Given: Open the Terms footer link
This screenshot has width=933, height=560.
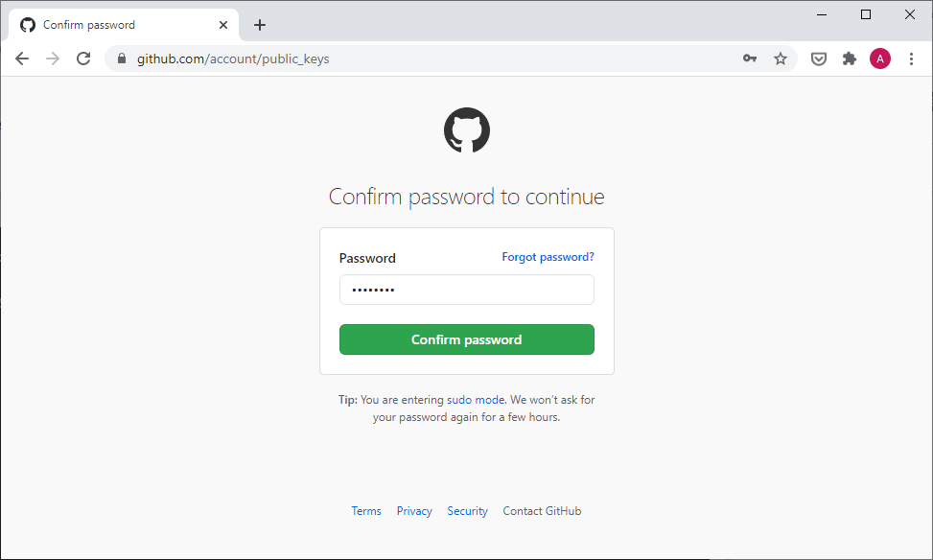Looking at the screenshot, I should click(x=366, y=510).
